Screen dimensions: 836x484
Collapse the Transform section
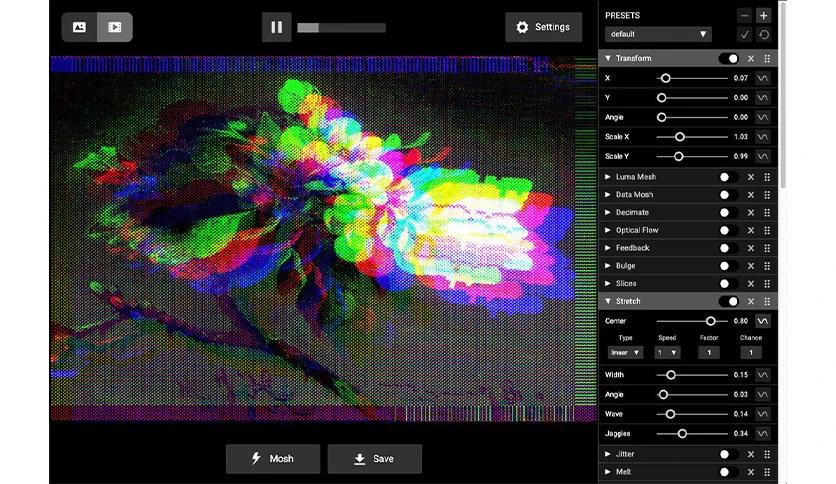coord(608,58)
